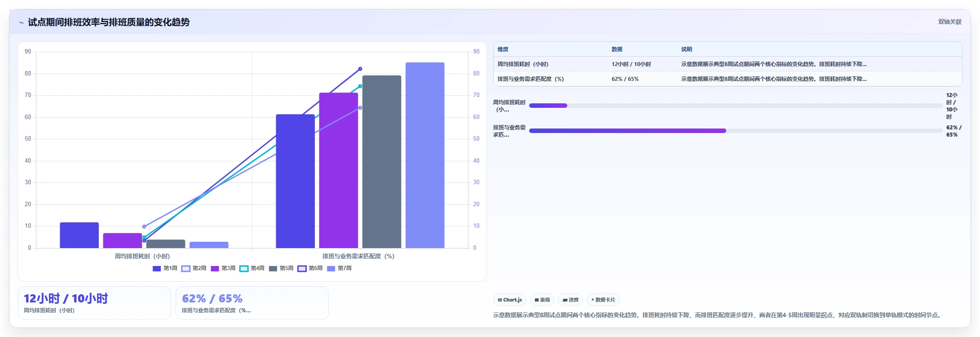980x337 pixels.
Task: Select the 进度 tag
Action: (570, 300)
